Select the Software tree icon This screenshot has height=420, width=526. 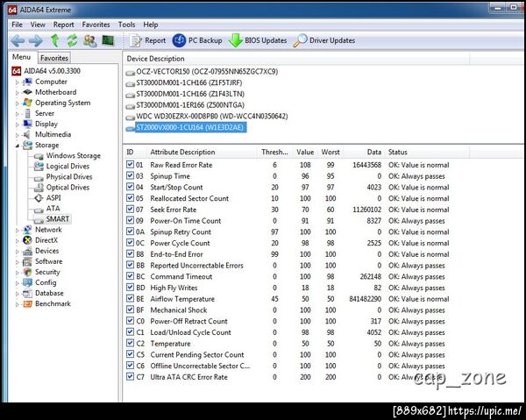[x=27, y=261]
